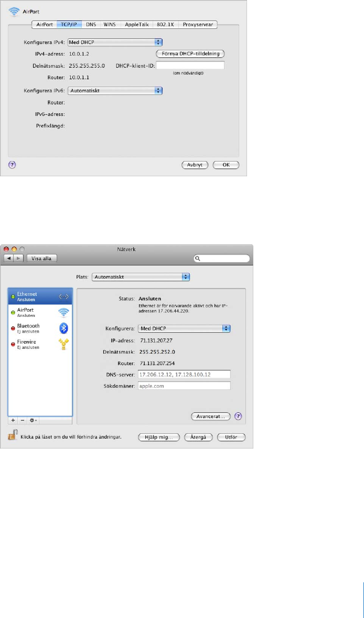Click the IP address 71.131.207.27

[155, 340]
